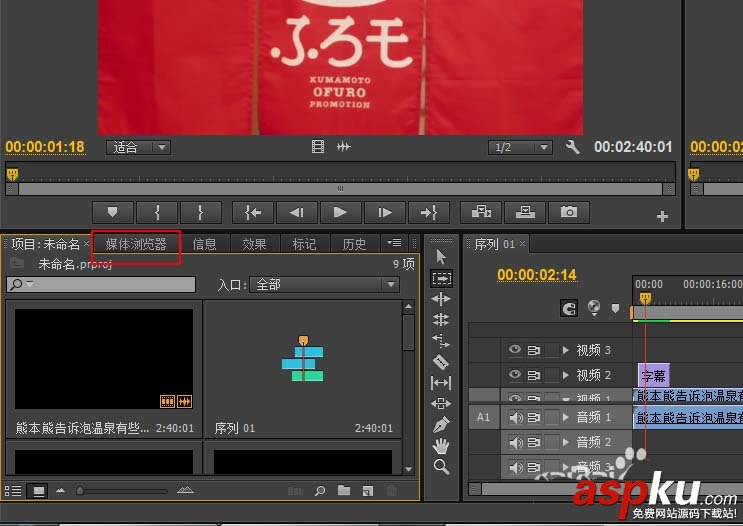Switch project panel to icon view
The height and width of the screenshot is (526, 743).
coord(38,491)
